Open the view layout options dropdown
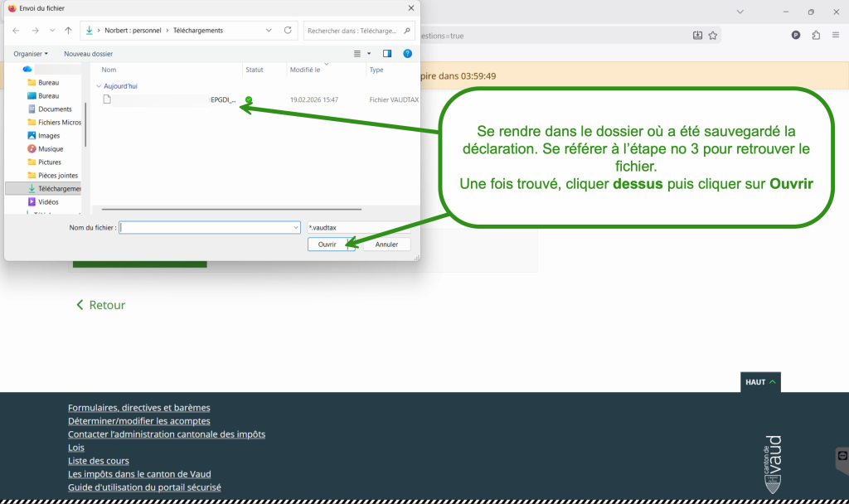 (368, 53)
